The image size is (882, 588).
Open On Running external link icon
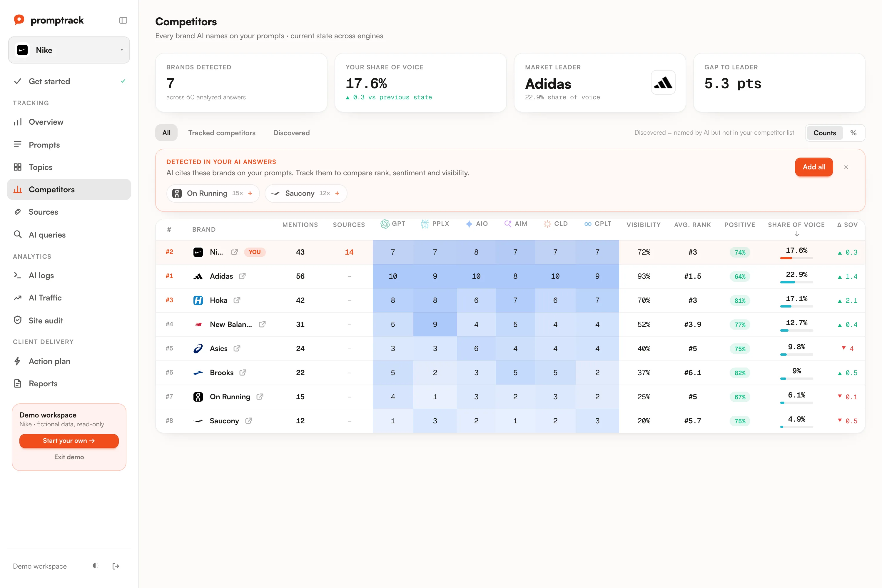point(260,397)
